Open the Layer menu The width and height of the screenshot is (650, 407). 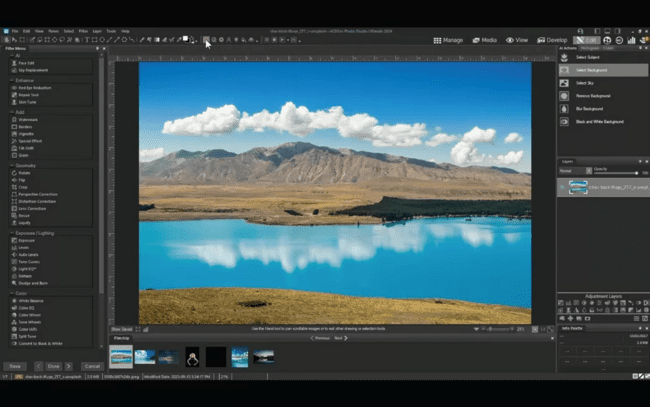(x=97, y=31)
